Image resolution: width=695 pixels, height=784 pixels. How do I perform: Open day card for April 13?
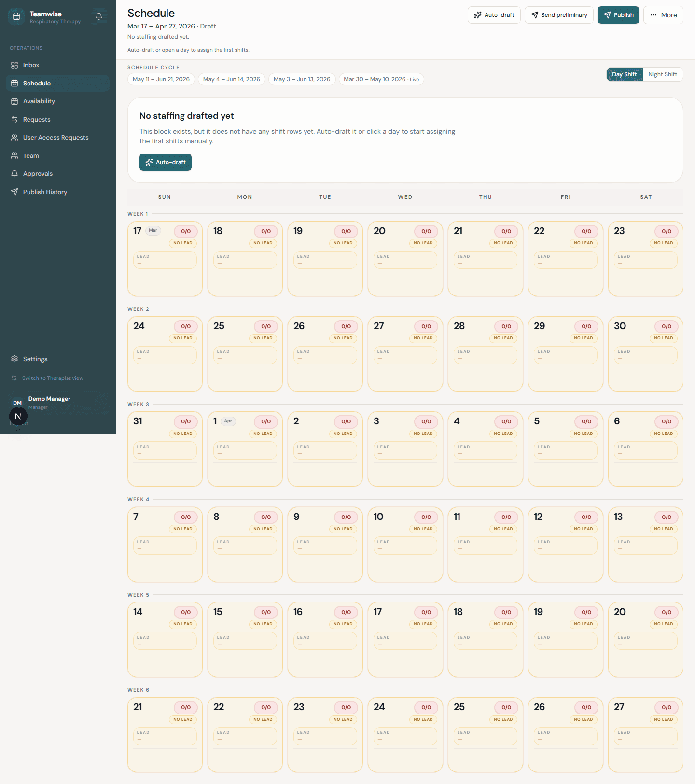(x=646, y=545)
